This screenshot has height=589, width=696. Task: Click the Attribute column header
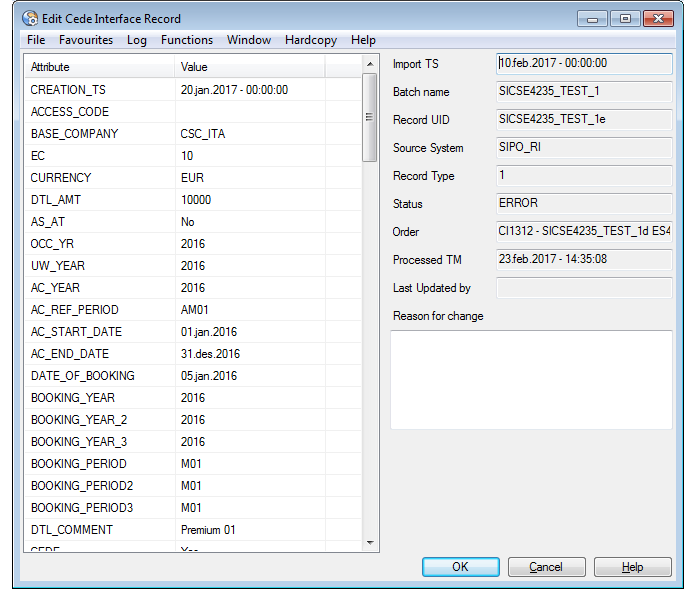pos(100,67)
